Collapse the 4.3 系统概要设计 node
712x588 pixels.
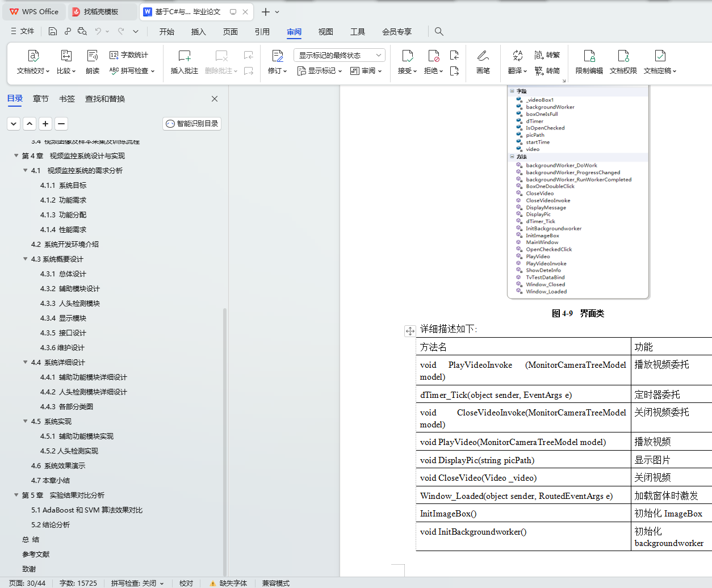pyautogui.click(x=26, y=259)
